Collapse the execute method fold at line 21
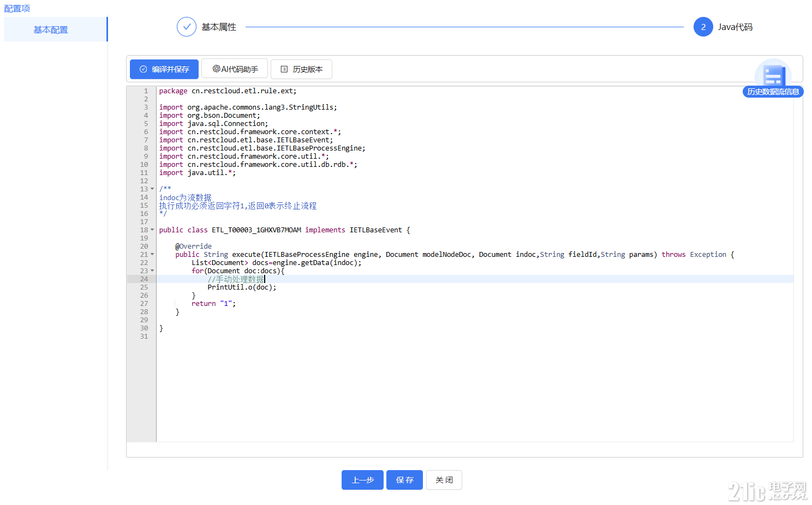The image size is (812, 505). coord(152,255)
